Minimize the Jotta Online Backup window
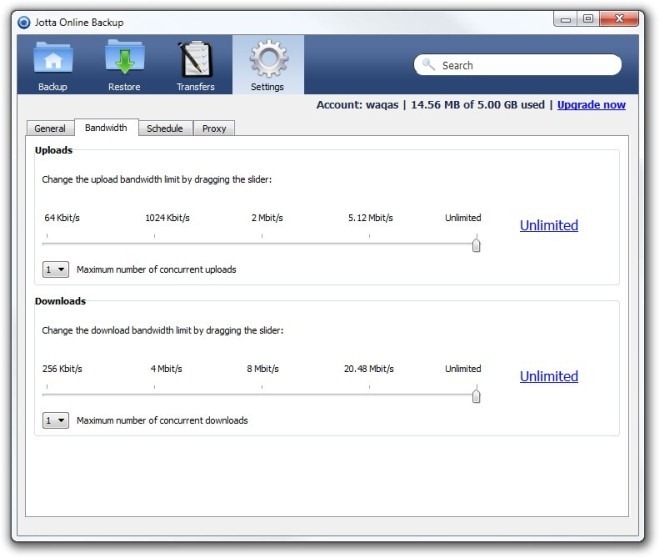The height and width of the screenshot is (558, 660). coord(566,19)
